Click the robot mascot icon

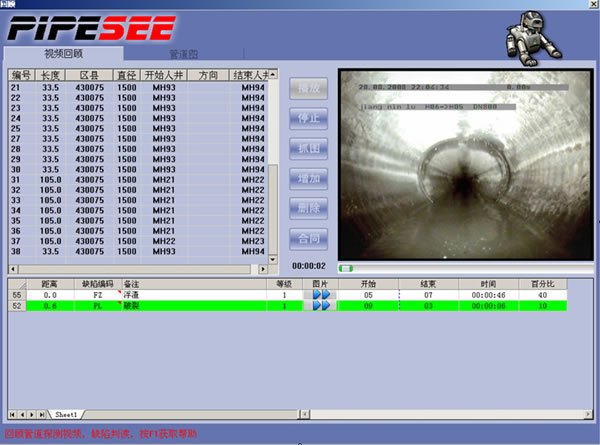pyautogui.click(x=533, y=37)
